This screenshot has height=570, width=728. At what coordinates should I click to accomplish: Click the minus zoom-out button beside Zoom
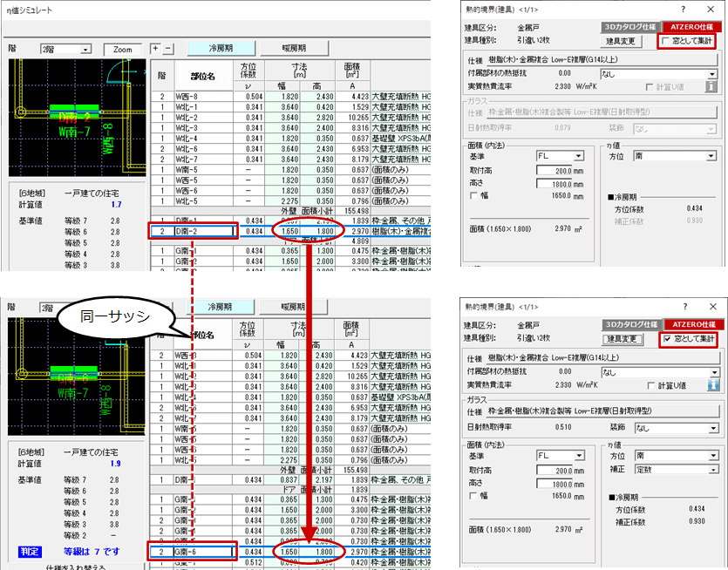click(168, 49)
